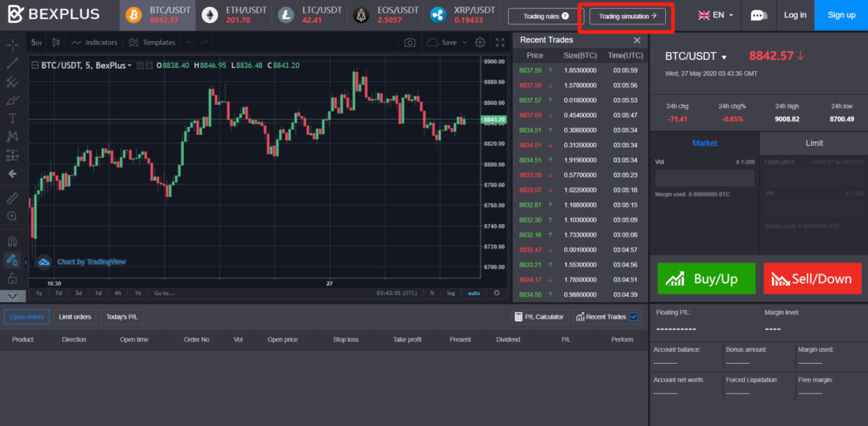Switch to the LTC/USDT pair tab
This screenshot has height=426, width=868.
pos(309,15)
